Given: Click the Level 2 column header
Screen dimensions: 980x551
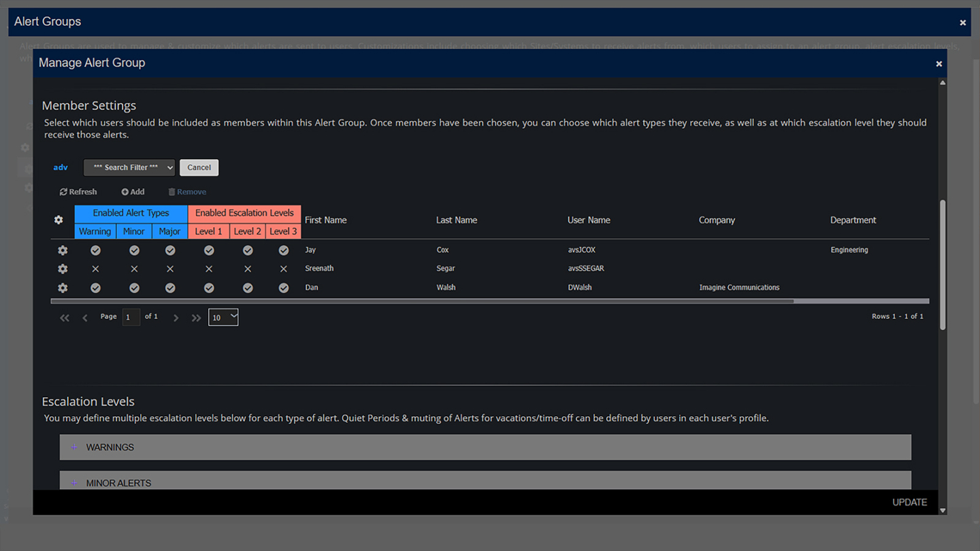Looking at the screenshot, I should (x=247, y=231).
